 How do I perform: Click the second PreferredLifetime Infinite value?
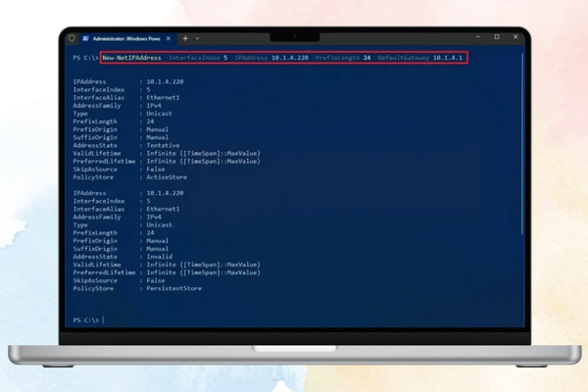point(203,272)
